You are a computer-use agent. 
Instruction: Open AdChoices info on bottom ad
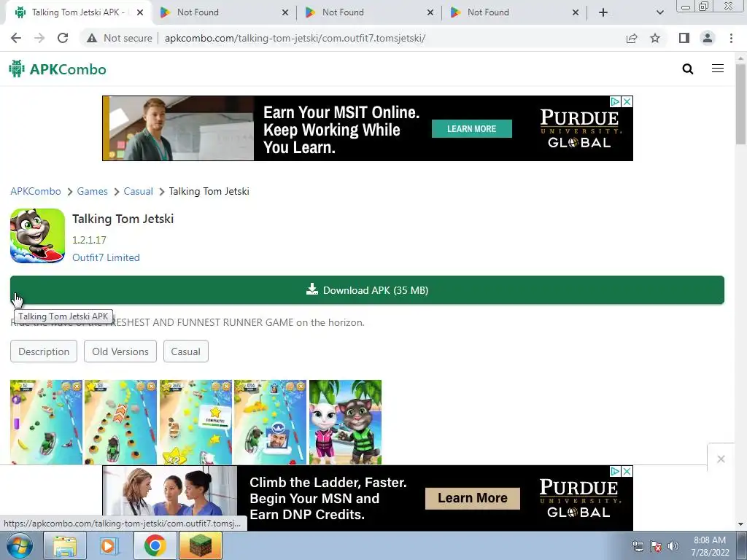pyautogui.click(x=615, y=472)
